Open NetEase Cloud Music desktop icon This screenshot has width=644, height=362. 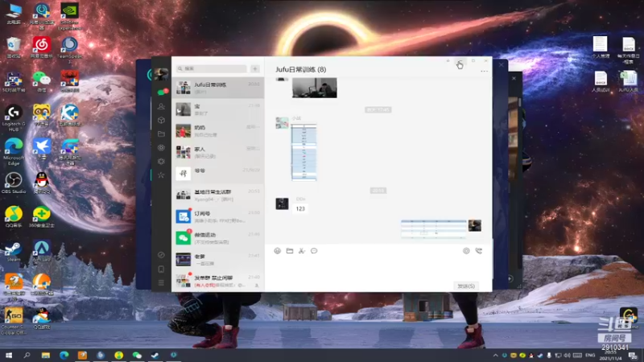coord(42,47)
